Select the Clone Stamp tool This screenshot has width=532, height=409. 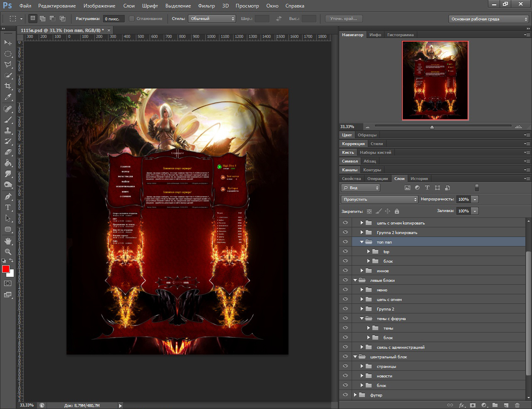coord(8,131)
